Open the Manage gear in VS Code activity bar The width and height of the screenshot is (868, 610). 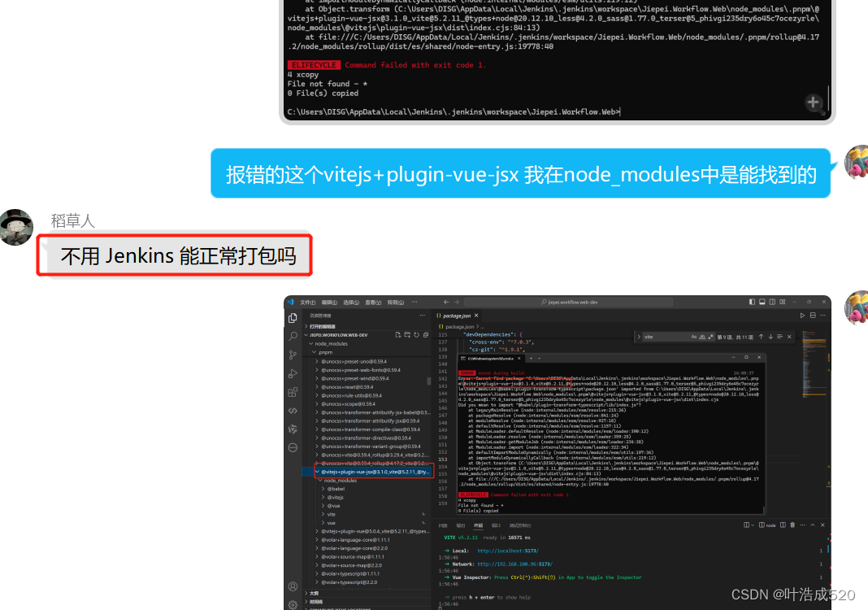point(293,604)
